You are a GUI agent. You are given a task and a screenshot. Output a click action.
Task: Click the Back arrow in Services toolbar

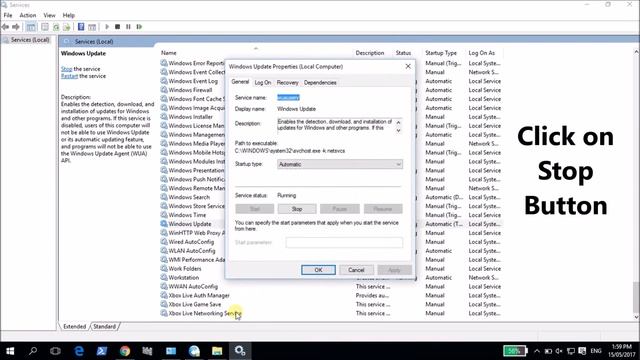(5, 27)
